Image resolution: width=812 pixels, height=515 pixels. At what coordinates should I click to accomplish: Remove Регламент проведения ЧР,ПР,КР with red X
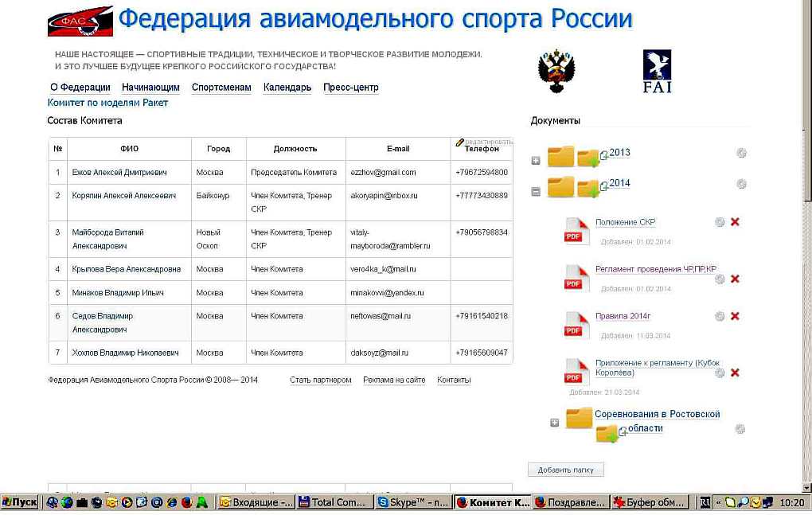[x=735, y=279]
